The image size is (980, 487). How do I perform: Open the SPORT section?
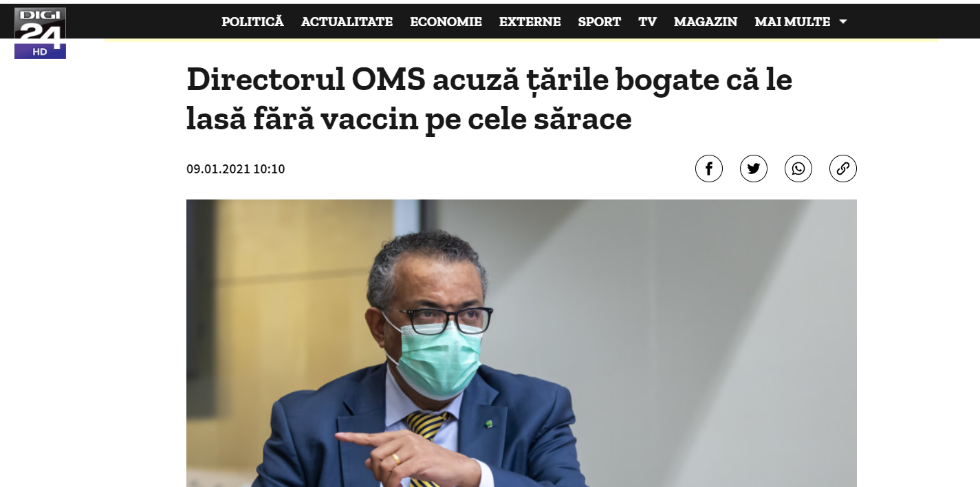tap(599, 22)
